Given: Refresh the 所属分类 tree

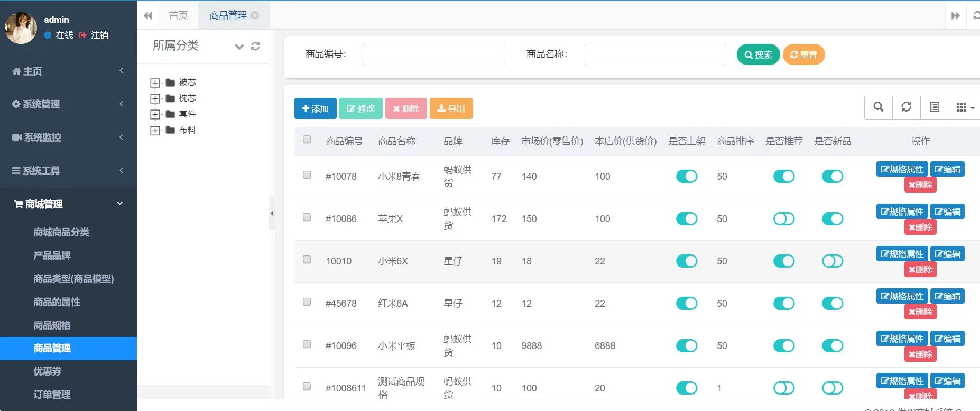Looking at the screenshot, I should (255, 46).
